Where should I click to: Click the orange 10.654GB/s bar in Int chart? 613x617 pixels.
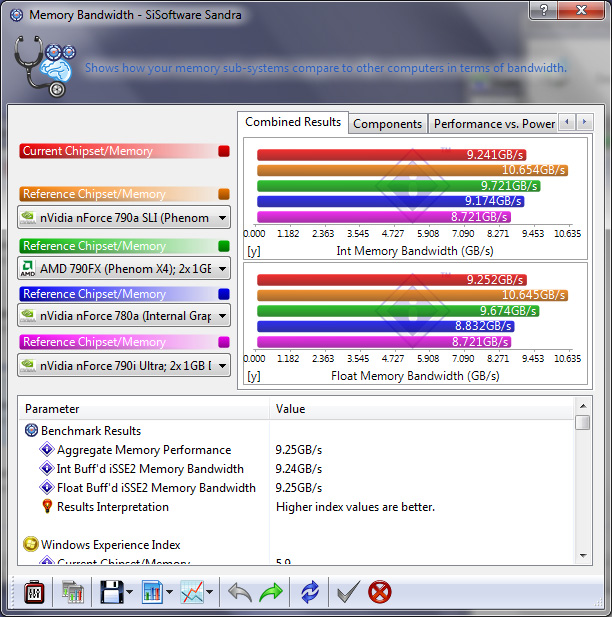click(x=412, y=170)
